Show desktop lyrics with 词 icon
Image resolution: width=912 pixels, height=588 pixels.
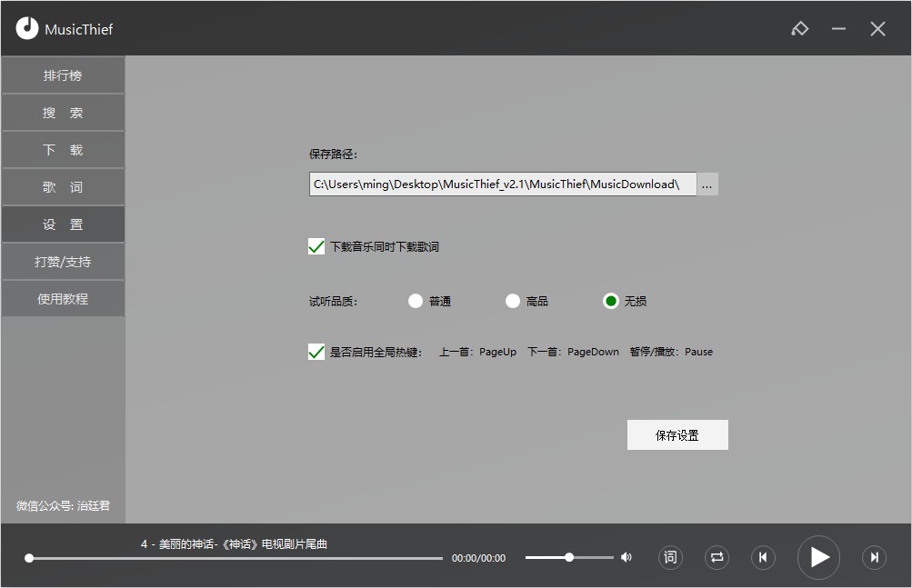point(671,557)
